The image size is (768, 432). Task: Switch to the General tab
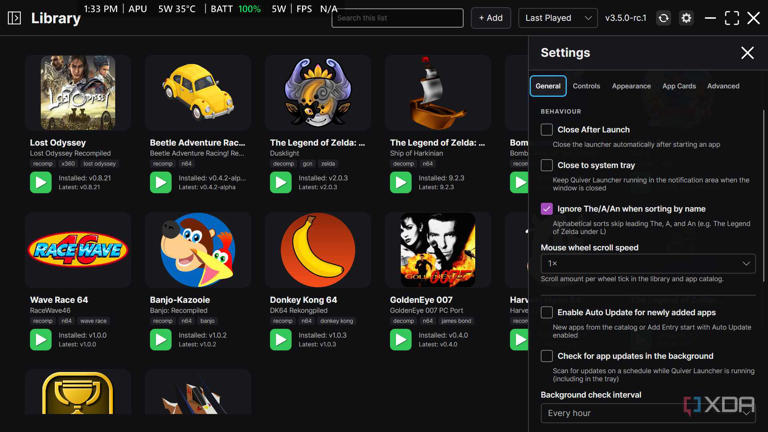[x=548, y=86]
